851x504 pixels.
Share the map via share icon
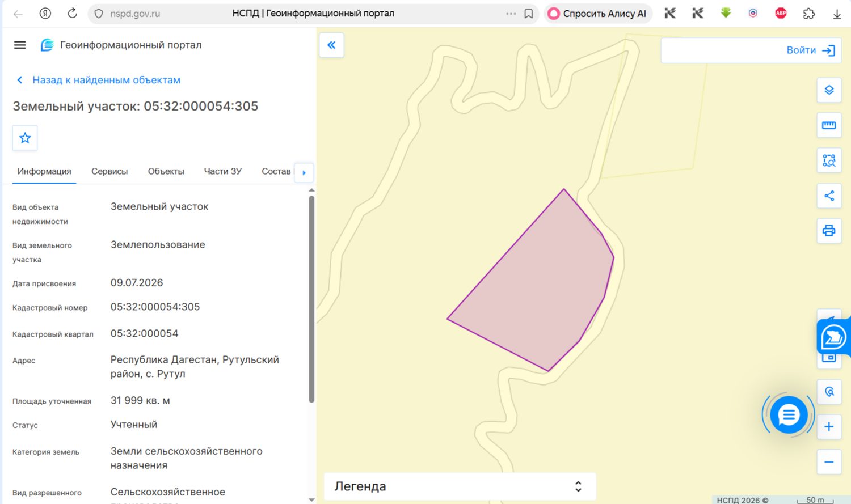click(829, 196)
